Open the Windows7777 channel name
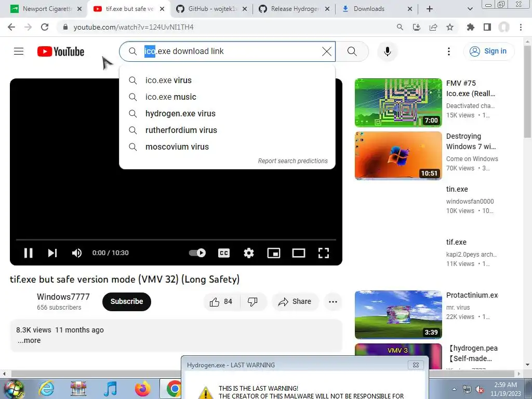Image resolution: width=532 pixels, height=399 pixels. (x=63, y=297)
